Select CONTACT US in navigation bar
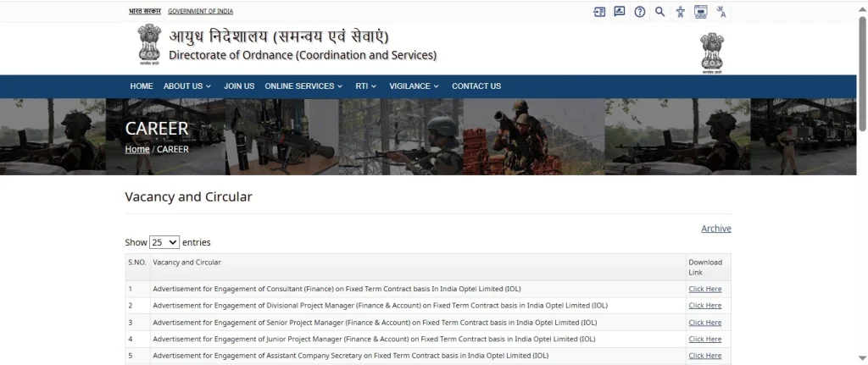This screenshot has height=365, width=868. click(x=476, y=86)
